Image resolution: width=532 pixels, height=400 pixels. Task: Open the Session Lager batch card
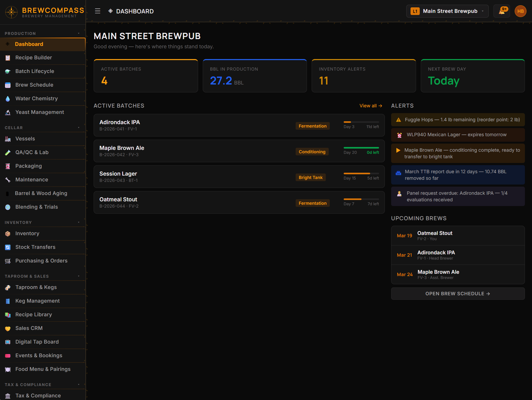[239, 177]
